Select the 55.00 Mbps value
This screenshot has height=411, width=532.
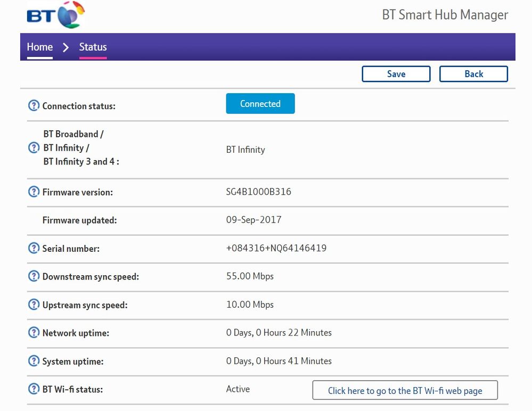(250, 276)
